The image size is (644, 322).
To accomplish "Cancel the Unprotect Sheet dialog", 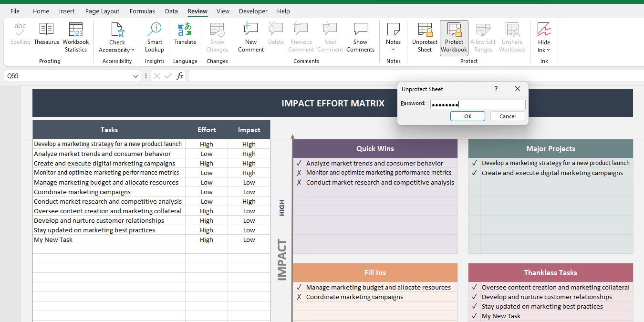I will [x=508, y=116].
